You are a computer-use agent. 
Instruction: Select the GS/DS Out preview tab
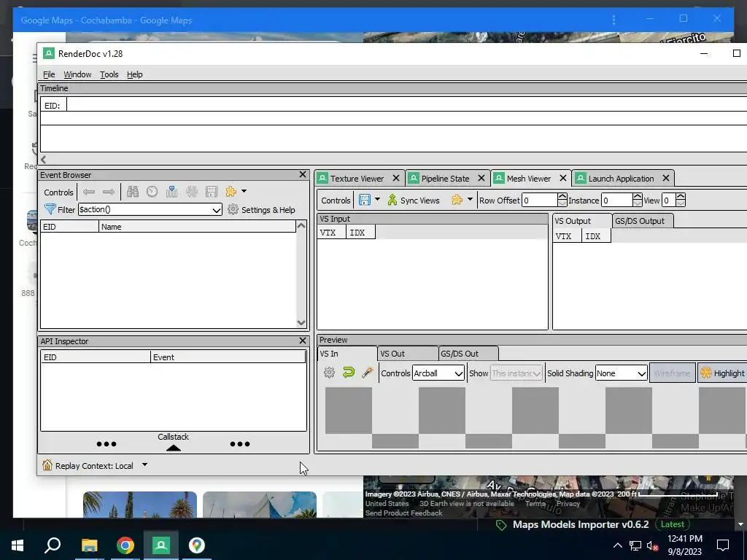pyautogui.click(x=468, y=354)
